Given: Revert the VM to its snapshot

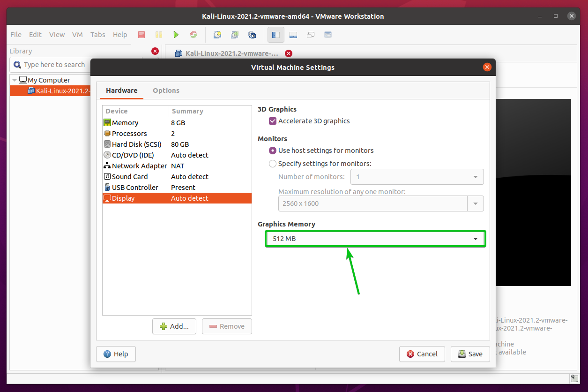Looking at the screenshot, I should [234, 34].
